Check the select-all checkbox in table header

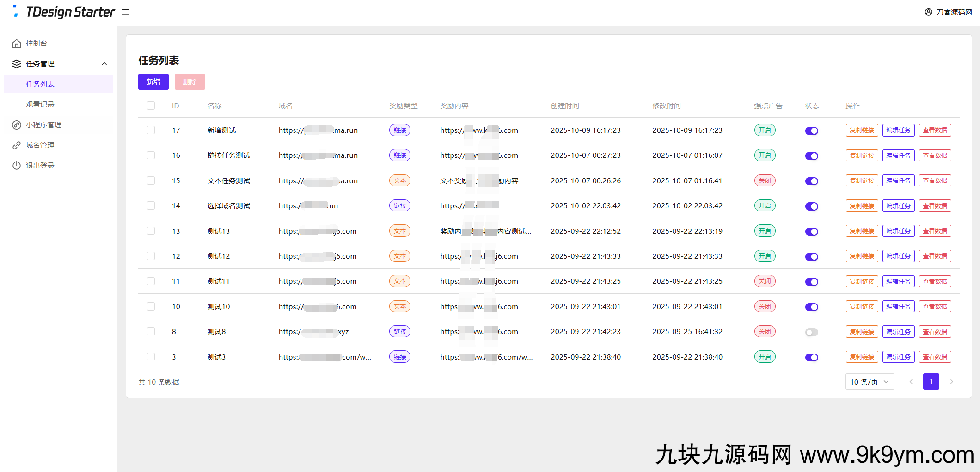click(151, 106)
